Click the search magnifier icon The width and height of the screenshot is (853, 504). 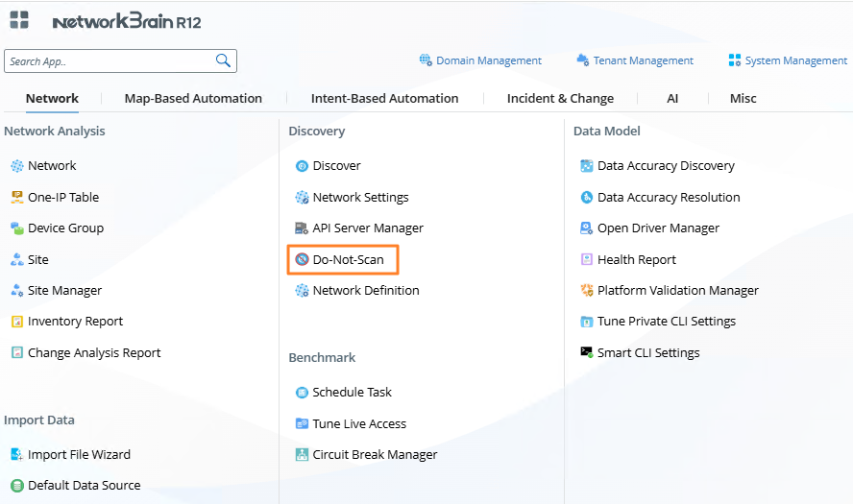223,60
